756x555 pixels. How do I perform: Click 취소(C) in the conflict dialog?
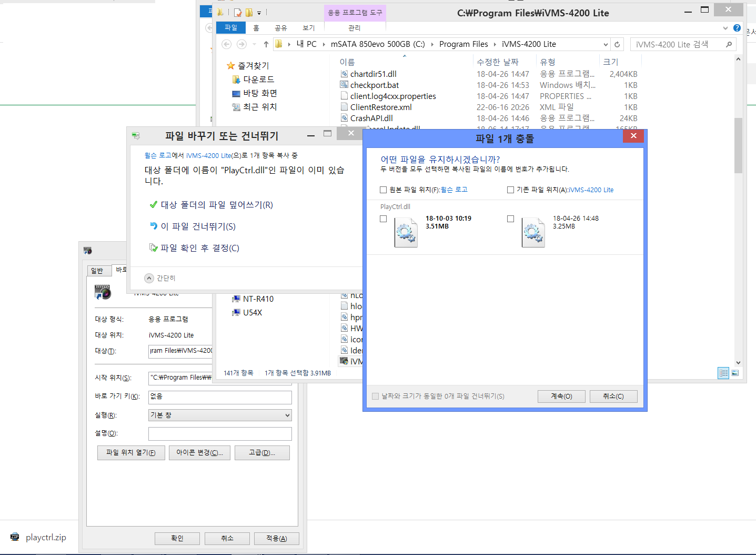[613, 397]
